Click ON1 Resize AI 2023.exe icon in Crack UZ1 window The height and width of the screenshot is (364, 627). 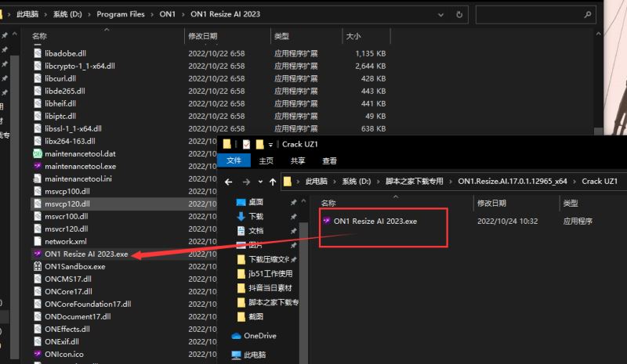327,221
